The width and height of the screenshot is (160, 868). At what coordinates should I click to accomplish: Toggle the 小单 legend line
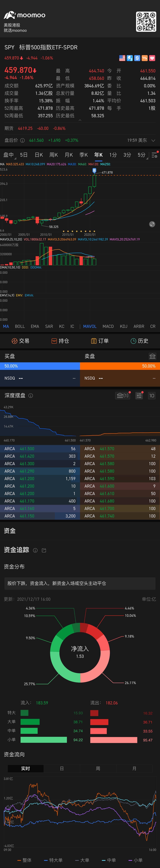pos(135,860)
